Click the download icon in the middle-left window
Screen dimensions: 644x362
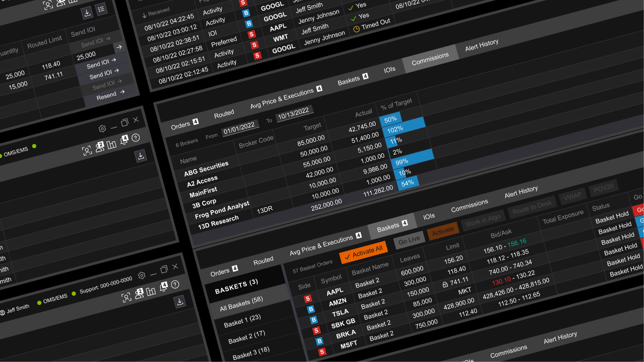pyautogui.click(x=141, y=156)
